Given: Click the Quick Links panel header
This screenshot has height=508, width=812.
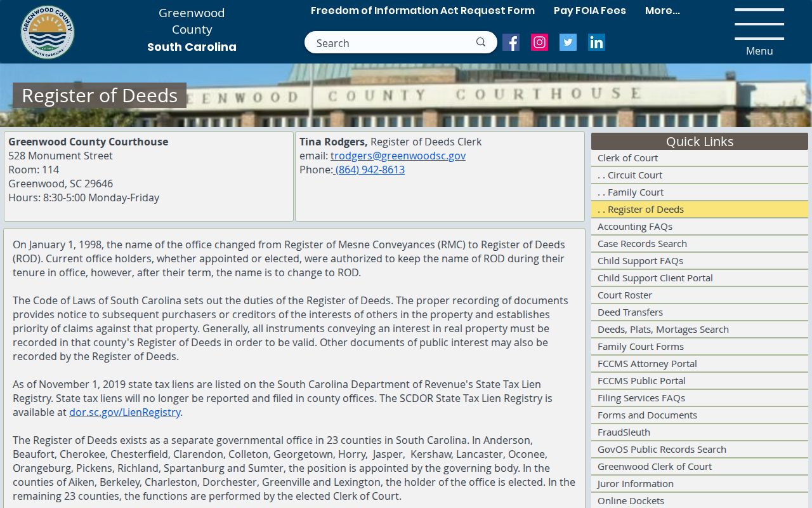Looking at the screenshot, I should (x=700, y=142).
